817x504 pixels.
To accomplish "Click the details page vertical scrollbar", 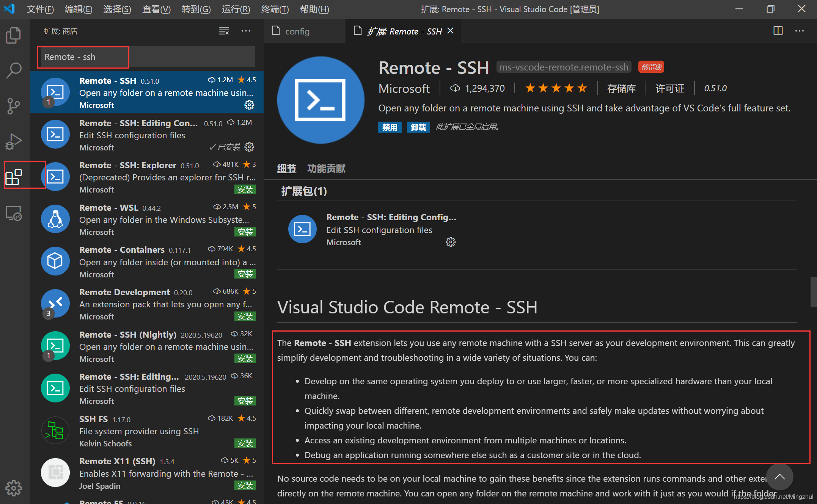I will [813, 292].
